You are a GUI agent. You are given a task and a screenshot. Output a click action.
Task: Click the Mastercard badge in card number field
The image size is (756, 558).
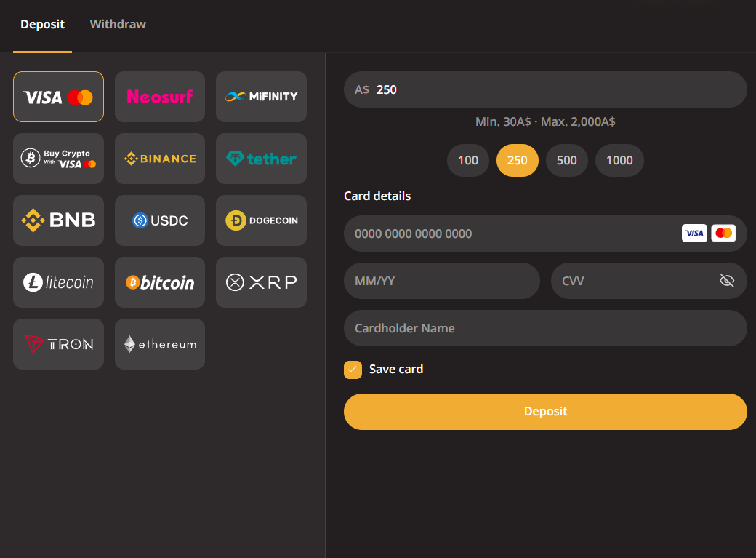723,233
